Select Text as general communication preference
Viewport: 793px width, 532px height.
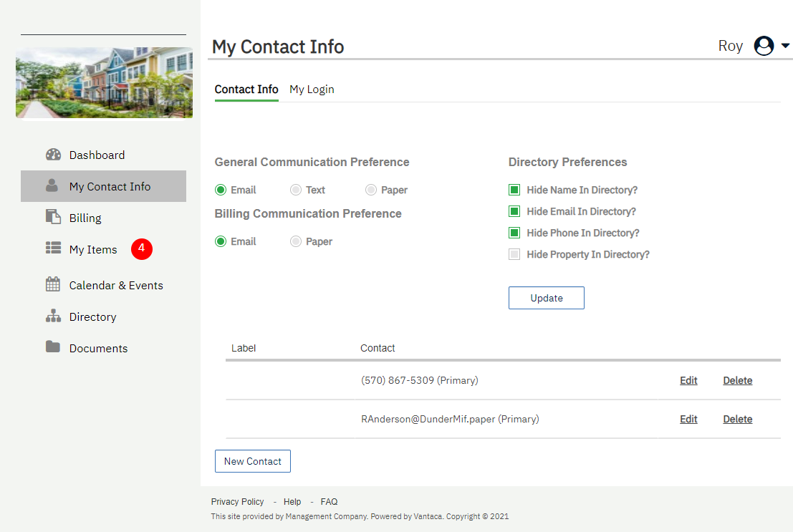pos(294,190)
